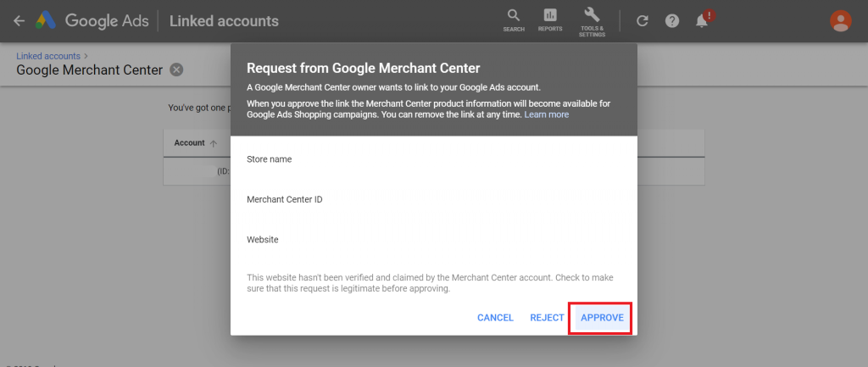
Task: Click the refresh icon
Action: (x=643, y=21)
